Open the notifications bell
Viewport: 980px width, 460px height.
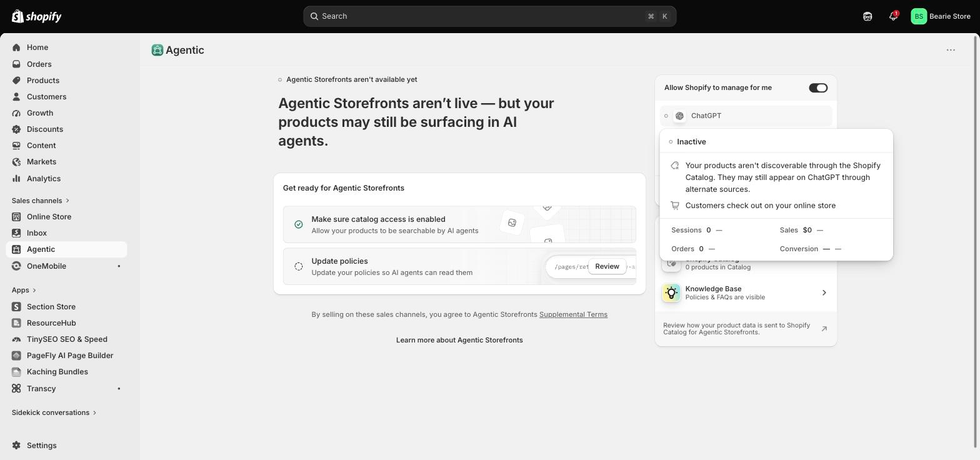[893, 16]
